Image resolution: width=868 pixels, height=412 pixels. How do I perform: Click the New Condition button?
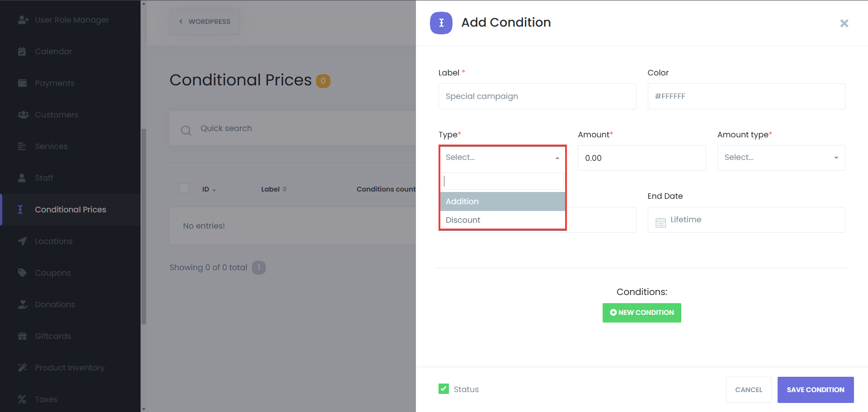click(x=642, y=313)
